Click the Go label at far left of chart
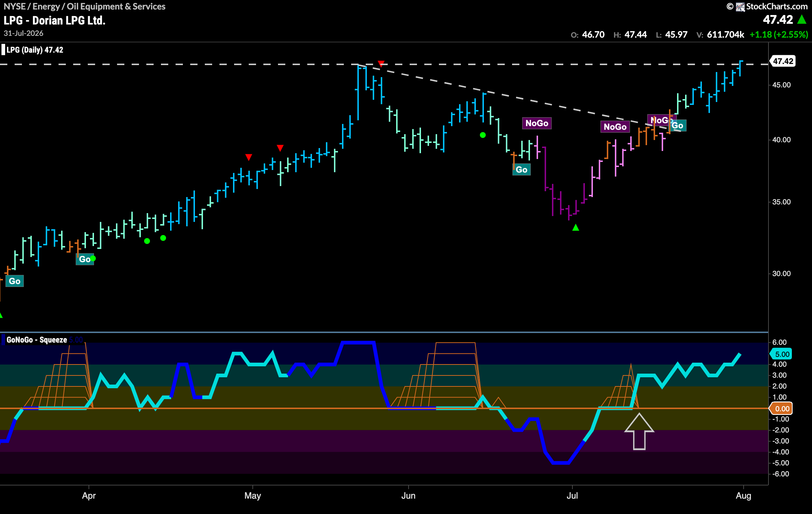 pos(15,281)
